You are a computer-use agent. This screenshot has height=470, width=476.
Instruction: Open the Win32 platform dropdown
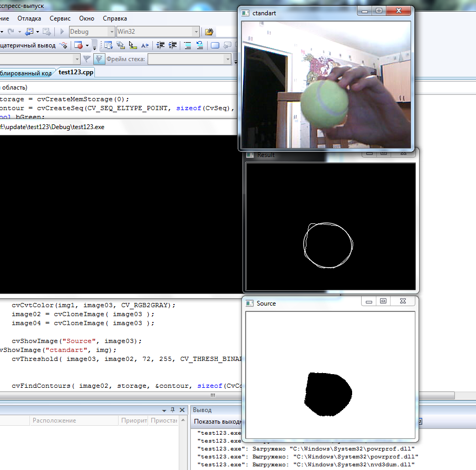tap(196, 32)
